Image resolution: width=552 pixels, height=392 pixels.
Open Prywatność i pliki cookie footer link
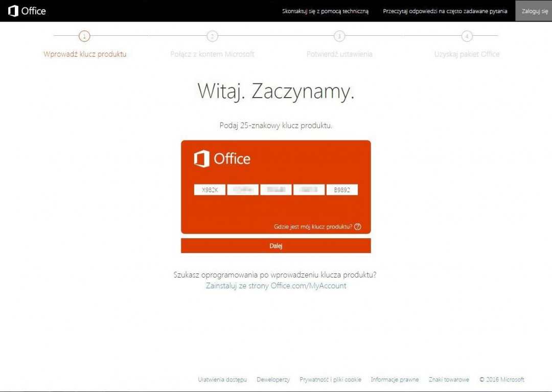pos(330,379)
